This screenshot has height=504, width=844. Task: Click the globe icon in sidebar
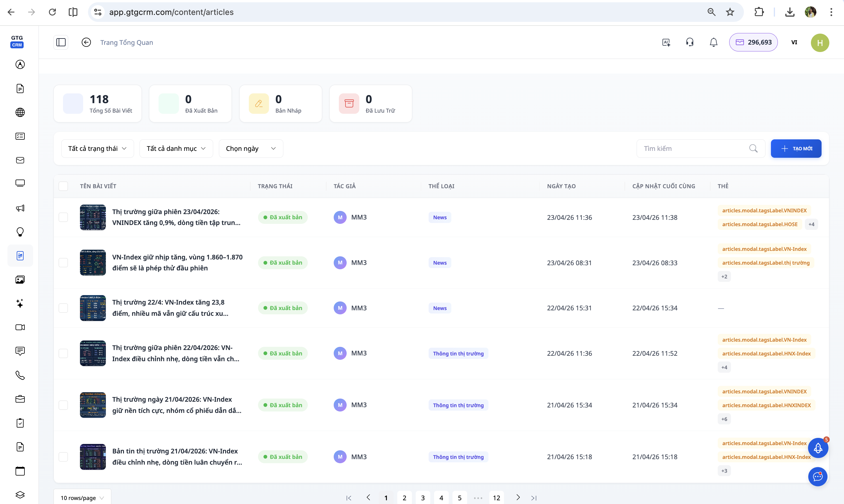click(20, 112)
